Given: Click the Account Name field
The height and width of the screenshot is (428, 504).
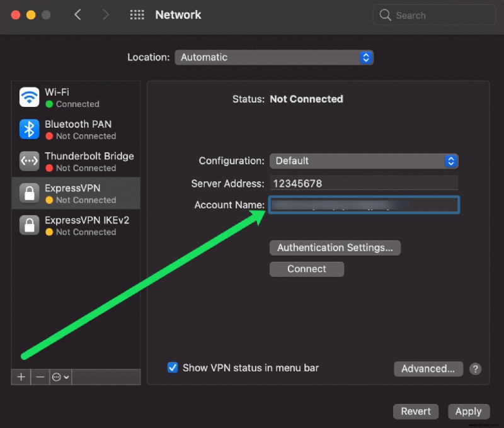Looking at the screenshot, I should (364, 205).
